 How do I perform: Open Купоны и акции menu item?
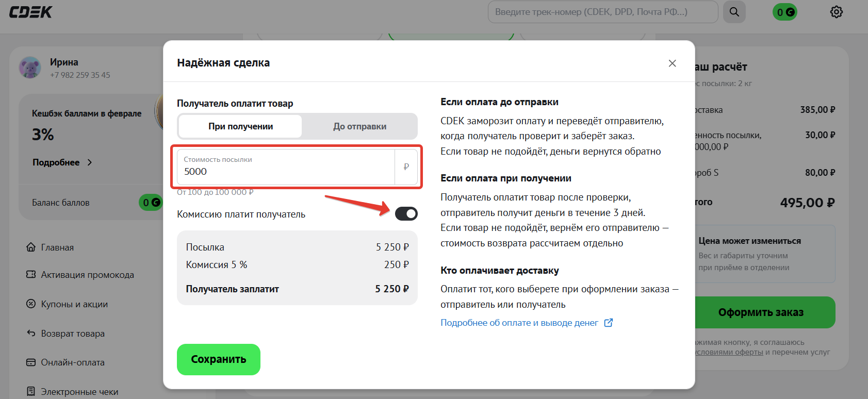[75, 304]
